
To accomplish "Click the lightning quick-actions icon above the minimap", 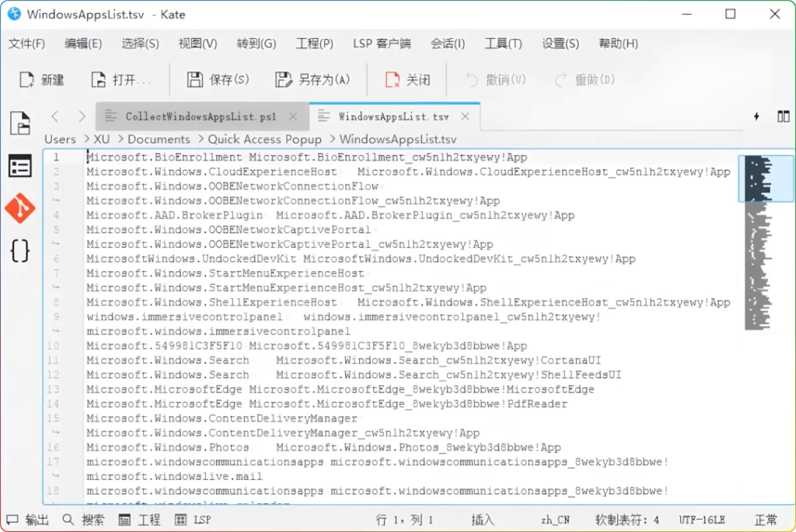I will point(756,115).
